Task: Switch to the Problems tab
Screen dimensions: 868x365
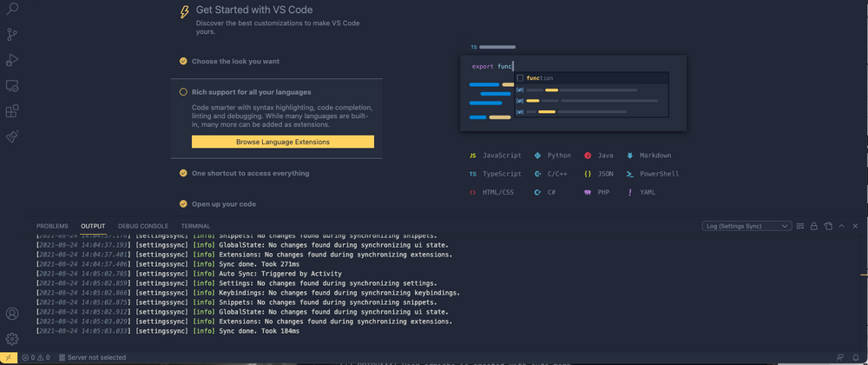Action: (x=52, y=226)
